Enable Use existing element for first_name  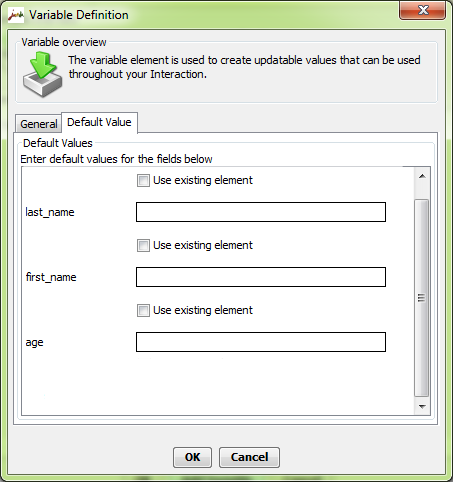[x=143, y=245]
